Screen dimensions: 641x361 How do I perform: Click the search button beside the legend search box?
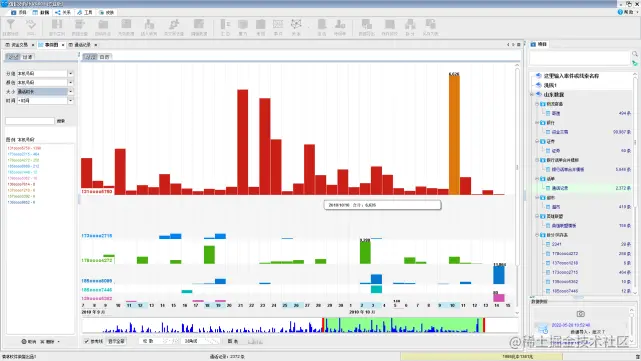pos(61,121)
